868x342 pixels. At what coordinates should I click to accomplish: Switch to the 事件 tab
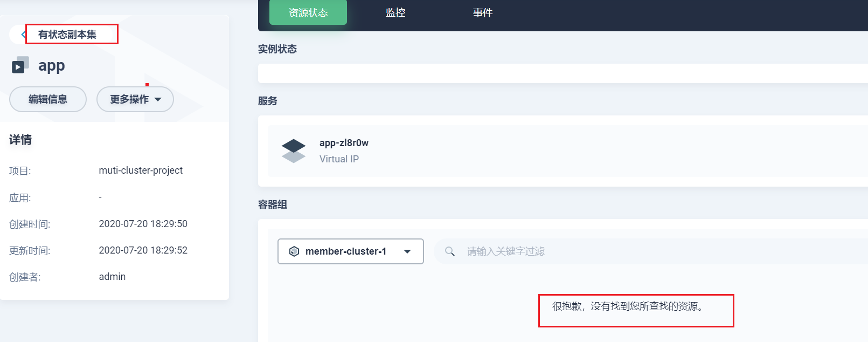[483, 12]
